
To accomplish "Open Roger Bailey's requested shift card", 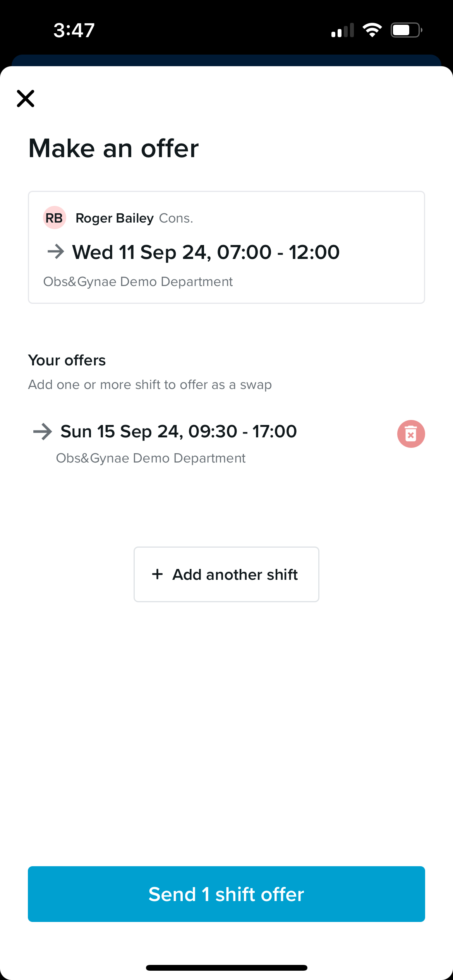I will click(x=226, y=247).
